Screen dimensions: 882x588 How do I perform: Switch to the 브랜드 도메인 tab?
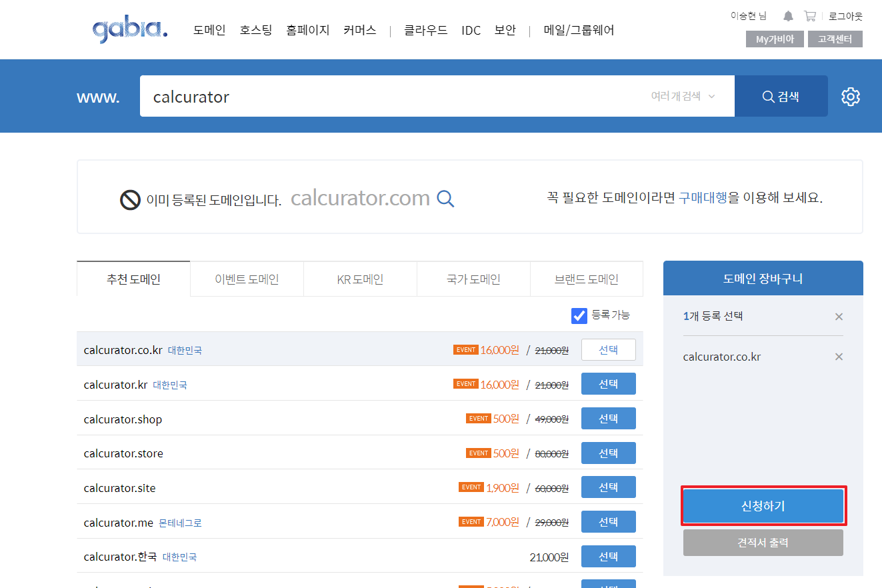pos(587,279)
